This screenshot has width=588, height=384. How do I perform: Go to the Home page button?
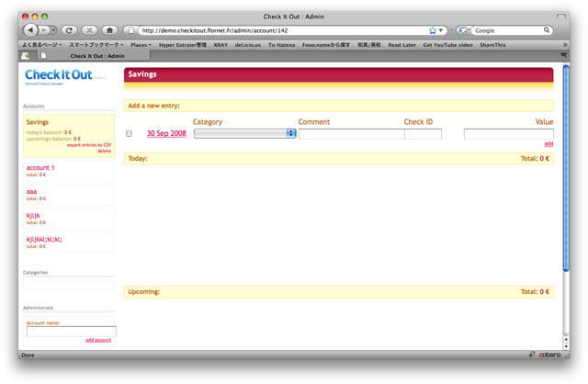109,30
